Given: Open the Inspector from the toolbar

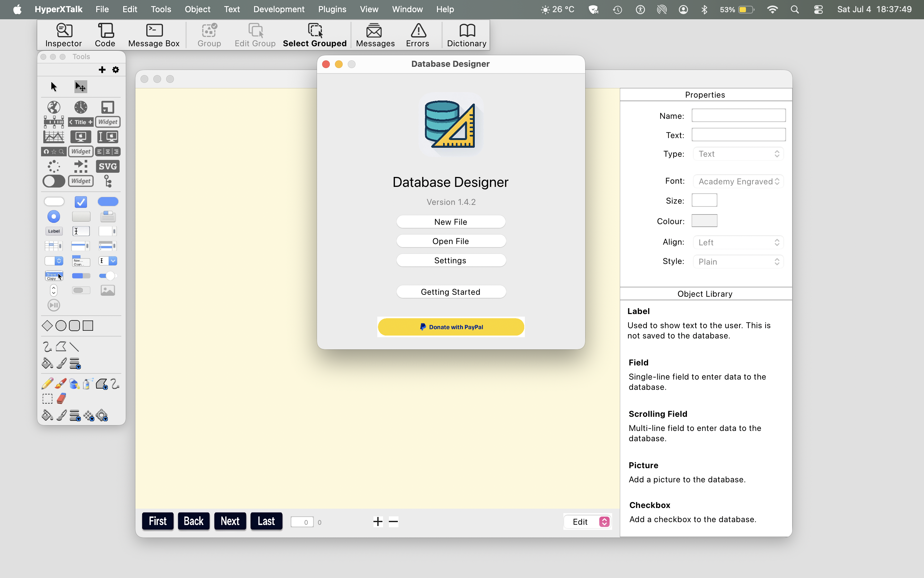Looking at the screenshot, I should [x=64, y=35].
